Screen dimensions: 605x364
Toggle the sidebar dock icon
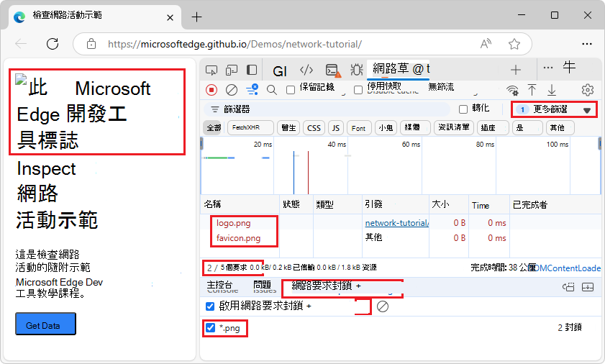click(x=252, y=70)
